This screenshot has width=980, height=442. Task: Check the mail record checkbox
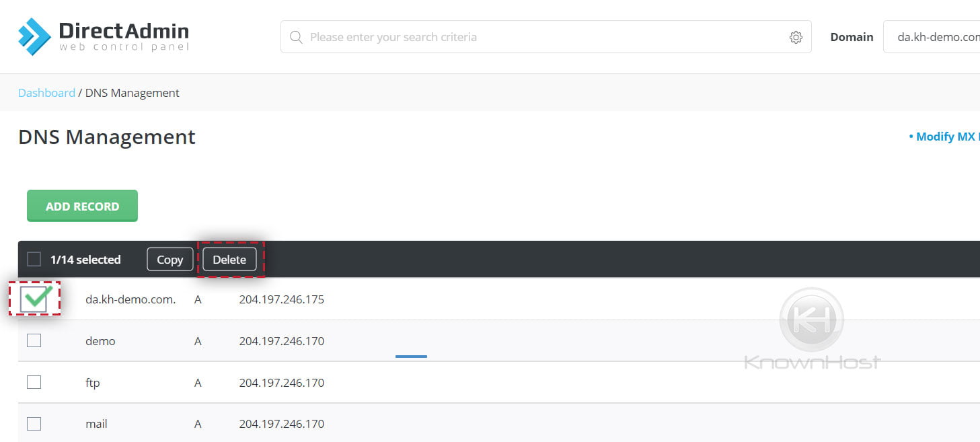pos(34,423)
